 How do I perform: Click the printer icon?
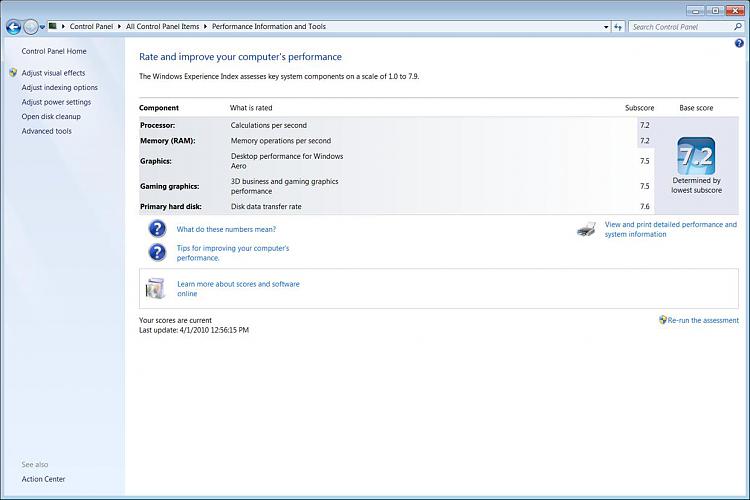[x=586, y=229]
